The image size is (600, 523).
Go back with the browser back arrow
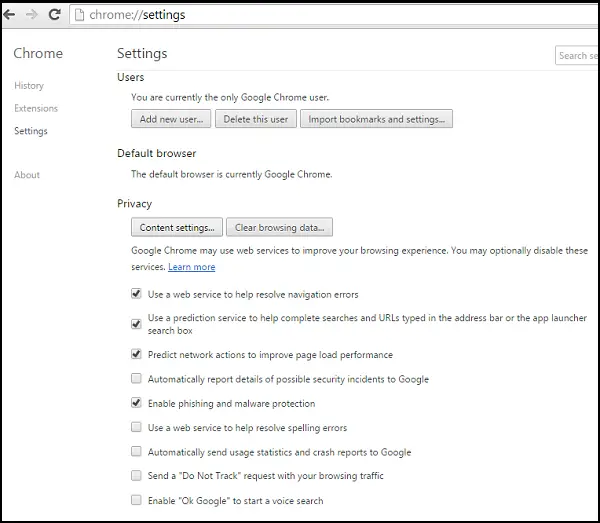point(9,15)
